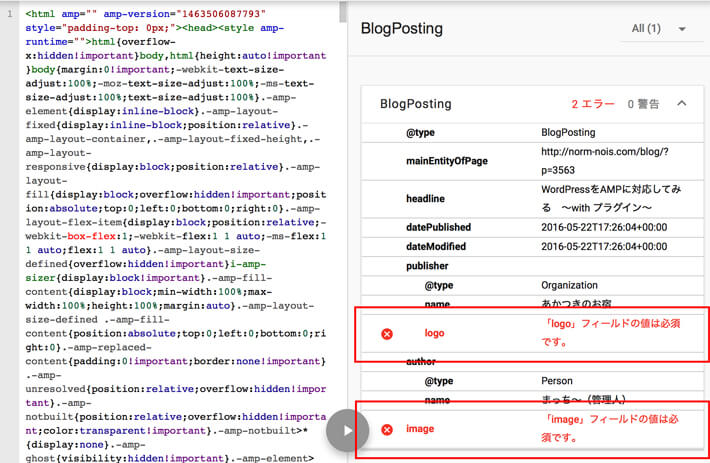The height and width of the screenshot is (463, 710).
Task: Click line number 1 in code gutter
Action: pos(9,15)
